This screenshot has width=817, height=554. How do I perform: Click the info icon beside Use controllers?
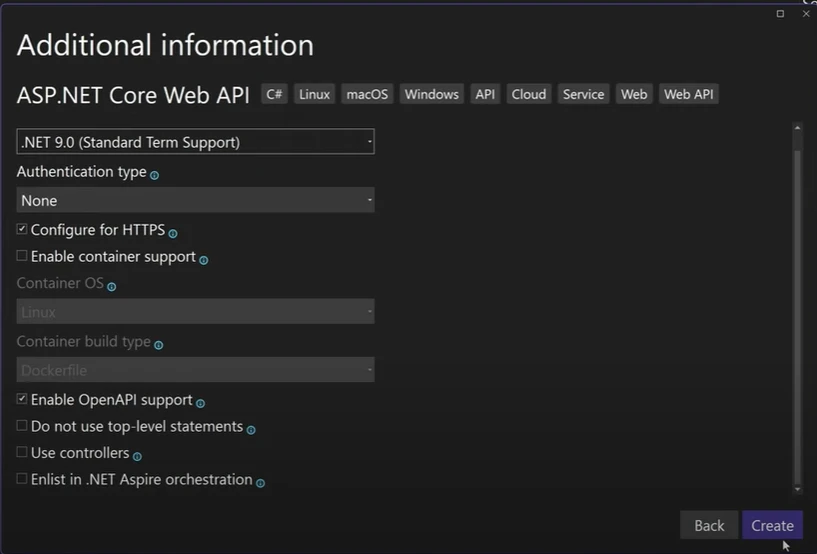137,457
